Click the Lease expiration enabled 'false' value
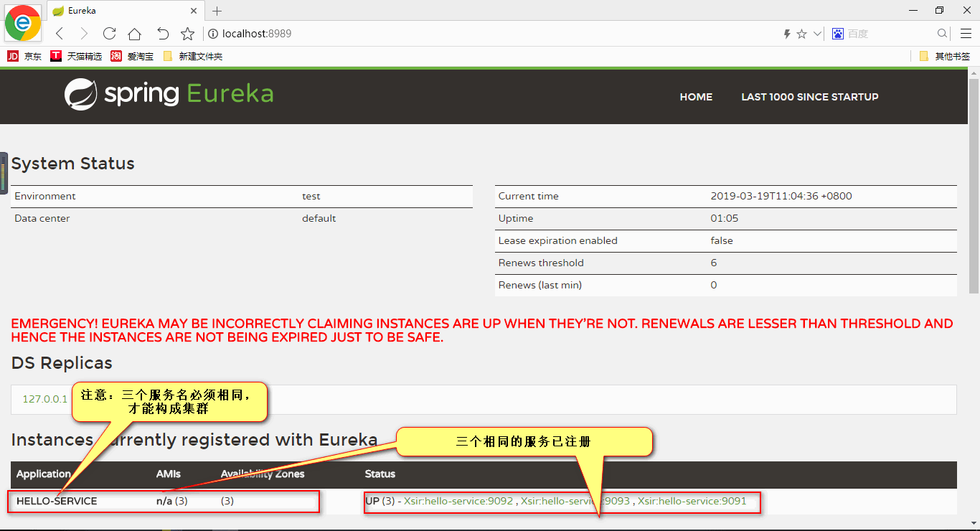Image resolution: width=980 pixels, height=531 pixels. 722,240
